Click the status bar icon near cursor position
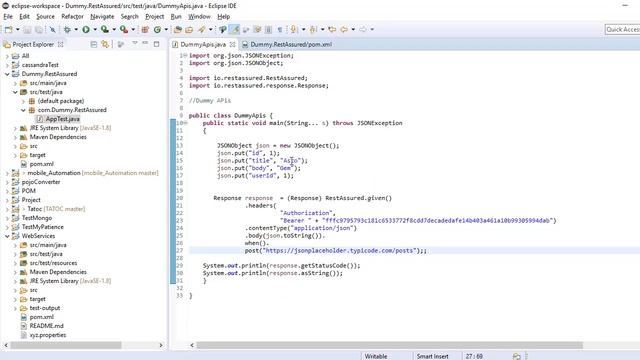The image size is (640, 360). click(517, 356)
